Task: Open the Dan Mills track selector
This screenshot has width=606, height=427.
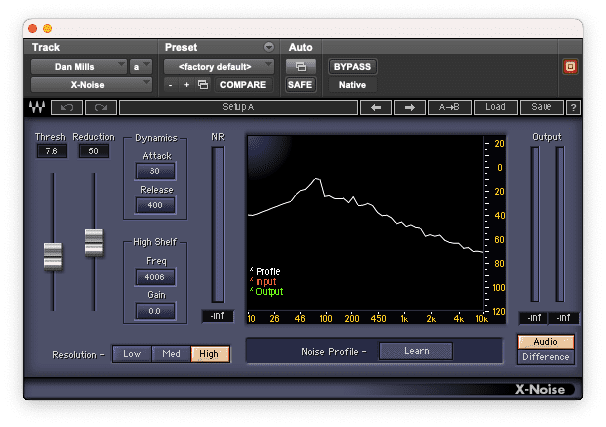Action: pyautogui.click(x=77, y=67)
